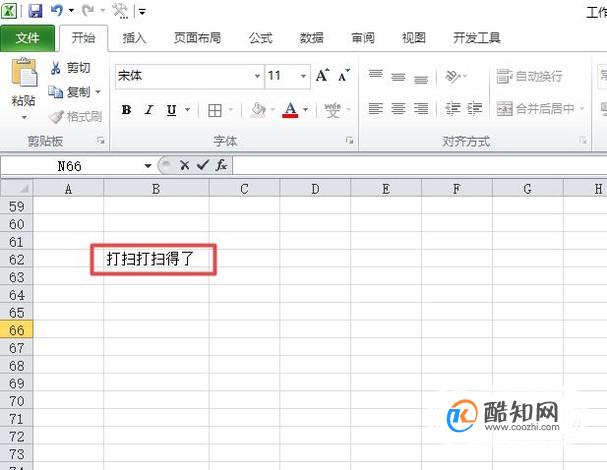Click 自动换行 wrap text button
Screen dimensions: 607x470
tap(529, 76)
